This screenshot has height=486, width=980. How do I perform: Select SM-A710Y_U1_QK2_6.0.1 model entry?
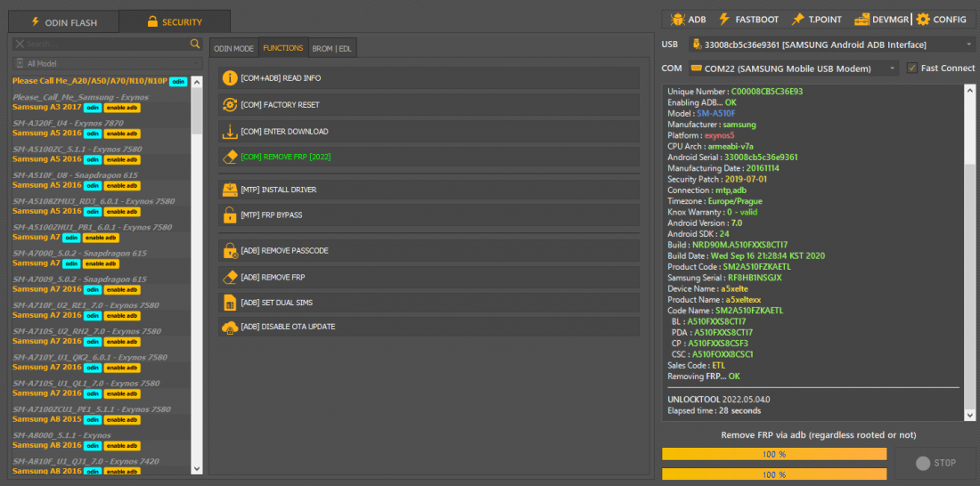tap(90, 357)
